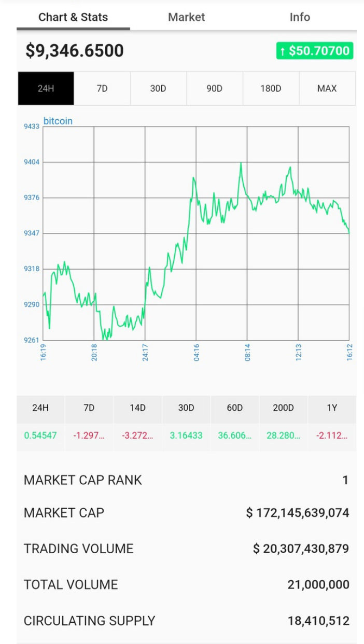Viewport: 364px width, 644px height.
Task: Select the Chart & Stats tab
Action: [73, 17]
